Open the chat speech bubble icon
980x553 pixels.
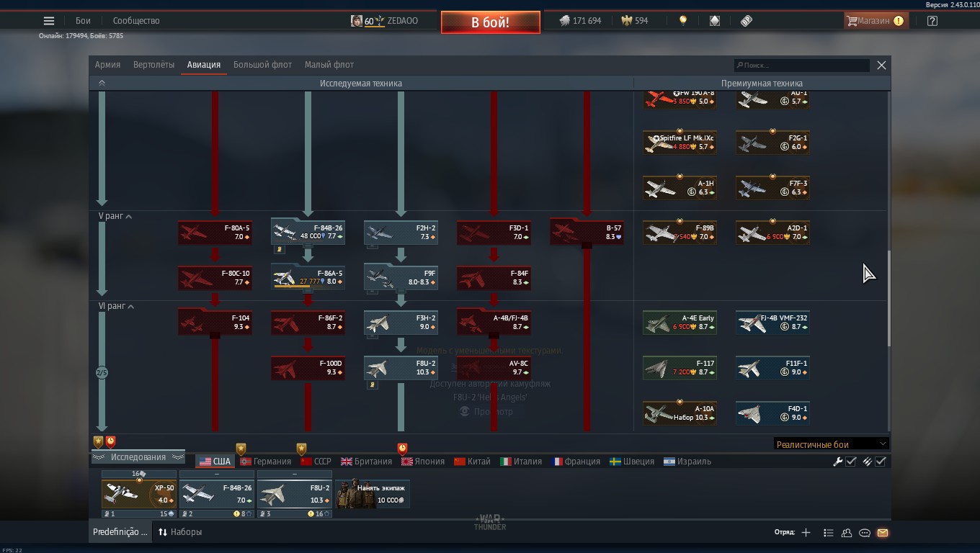pyautogui.click(x=865, y=533)
